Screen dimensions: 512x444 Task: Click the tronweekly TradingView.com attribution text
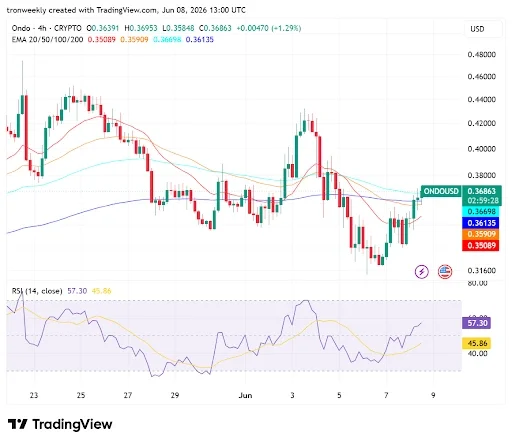tap(126, 10)
